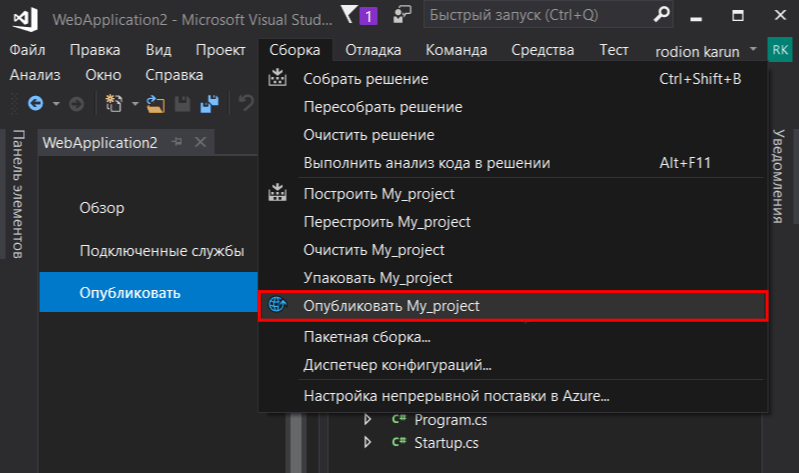Select Настройка непрерывной поставки в Azure...

[513, 396]
